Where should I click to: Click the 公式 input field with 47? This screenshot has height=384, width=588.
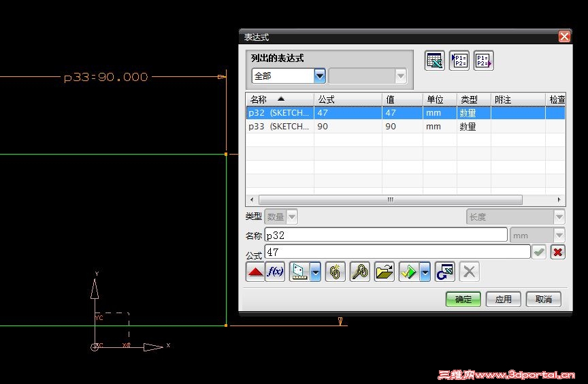[x=397, y=252]
